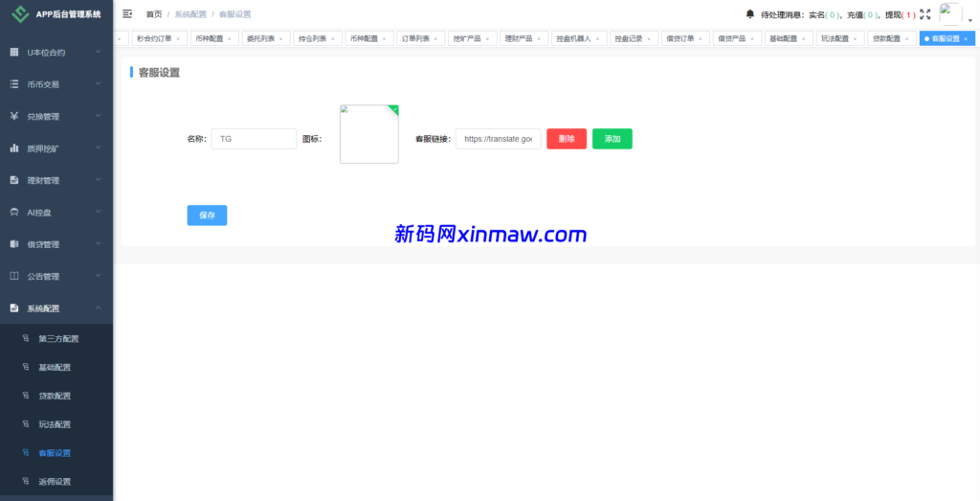Expand the U本位合约 menu chevron

click(x=99, y=52)
